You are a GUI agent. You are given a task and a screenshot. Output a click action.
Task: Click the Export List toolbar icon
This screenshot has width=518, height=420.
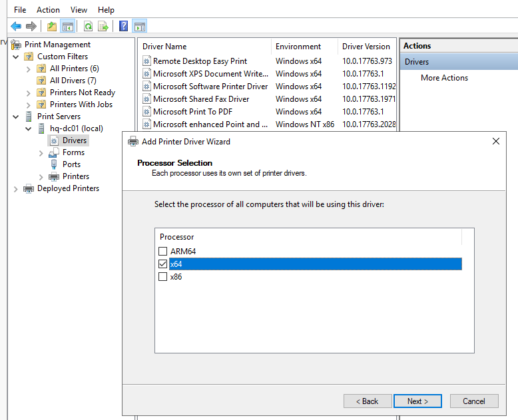(103, 27)
